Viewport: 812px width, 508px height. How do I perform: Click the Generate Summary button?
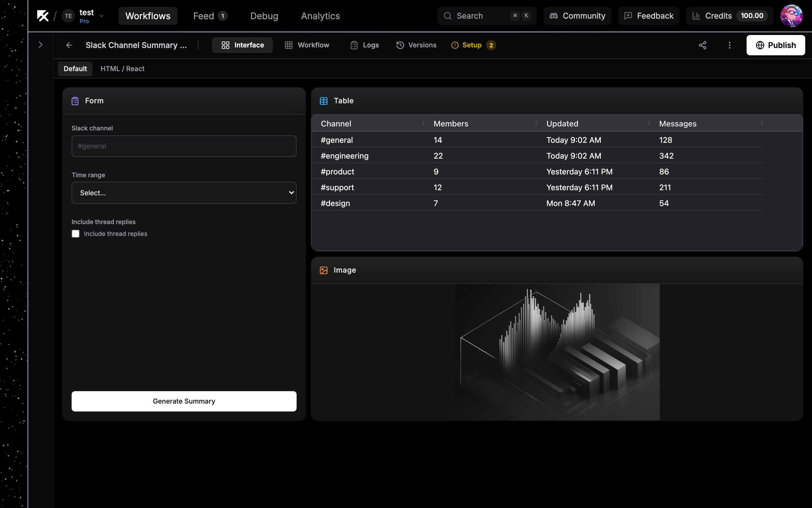pos(184,401)
